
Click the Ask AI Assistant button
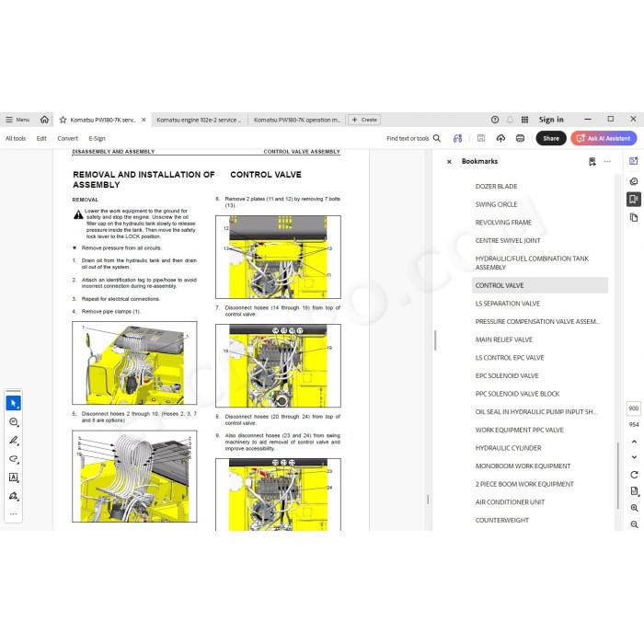click(604, 138)
